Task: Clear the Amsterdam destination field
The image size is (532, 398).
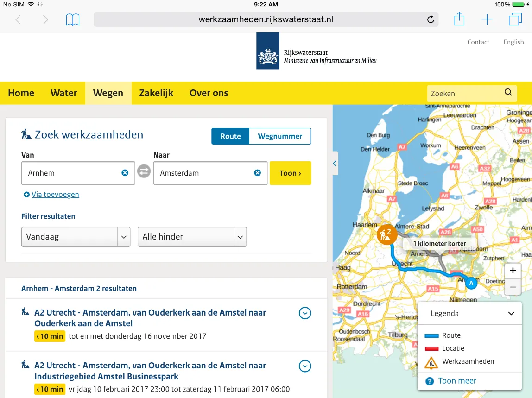Action: [257, 172]
